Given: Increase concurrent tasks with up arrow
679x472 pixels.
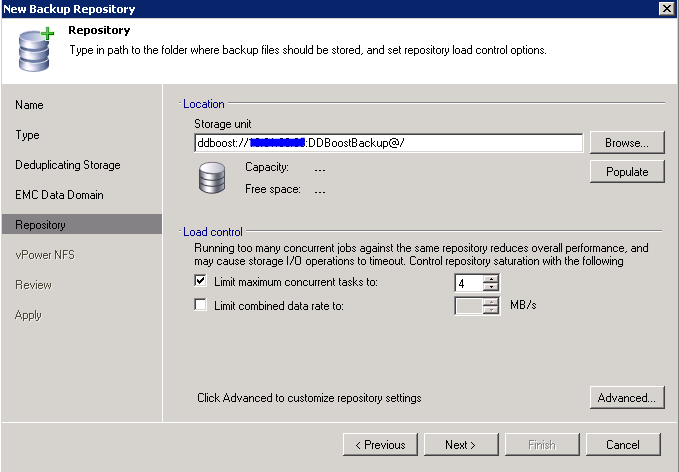Looking at the screenshot, I should tap(490, 279).
